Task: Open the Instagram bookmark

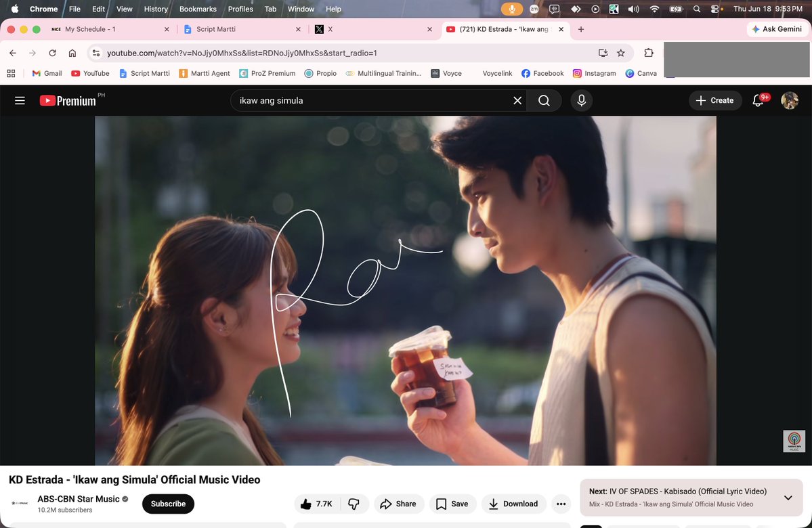Action: click(x=594, y=74)
